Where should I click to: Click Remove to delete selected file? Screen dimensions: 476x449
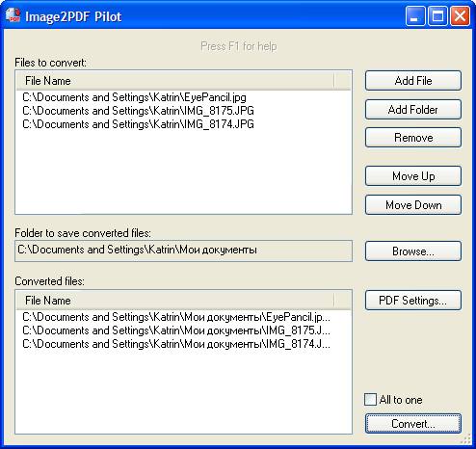(413, 138)
